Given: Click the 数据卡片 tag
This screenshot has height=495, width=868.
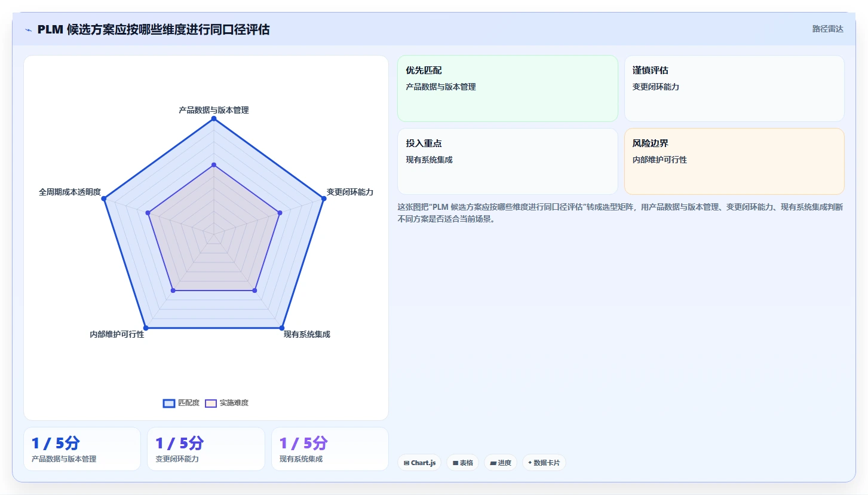Looking at the screenshot, I should [544, 463].
